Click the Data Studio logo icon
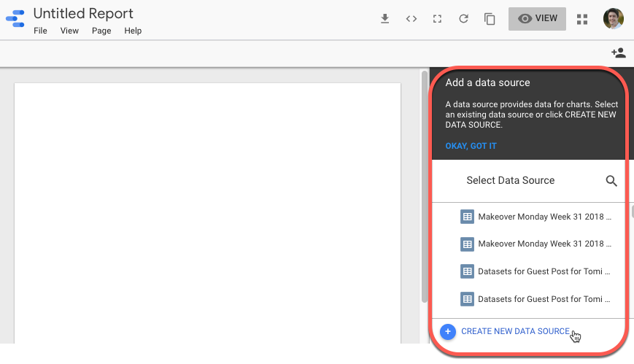634x364 pixels. click(15, 19)
